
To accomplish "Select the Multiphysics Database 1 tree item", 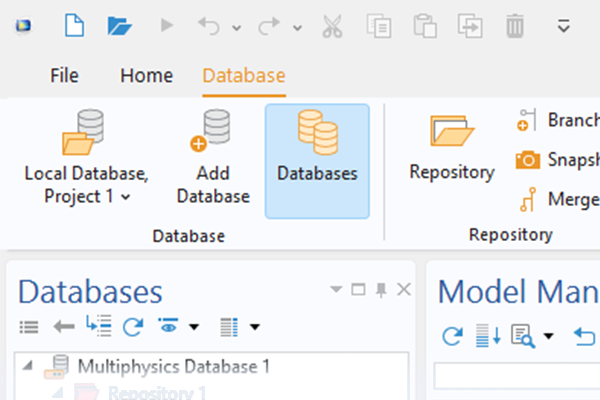I will [x=172, y=367].
